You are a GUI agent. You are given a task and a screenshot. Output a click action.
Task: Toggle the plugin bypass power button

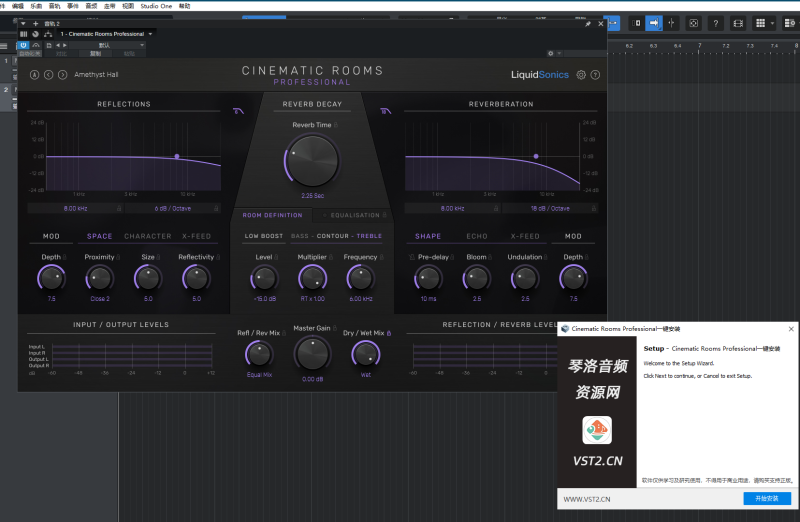tap(23, 45)
